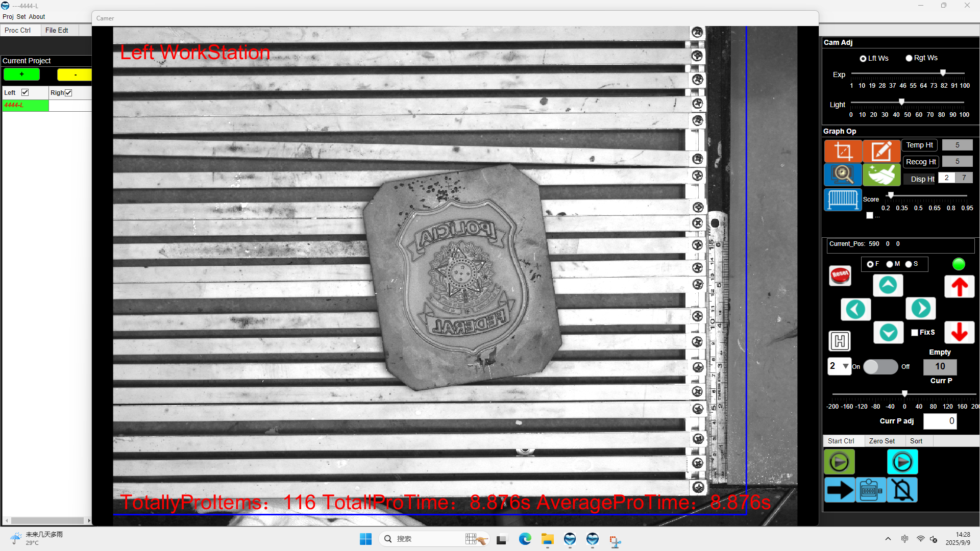
Task: Click the big red up arrow
Action: (959, 287)
